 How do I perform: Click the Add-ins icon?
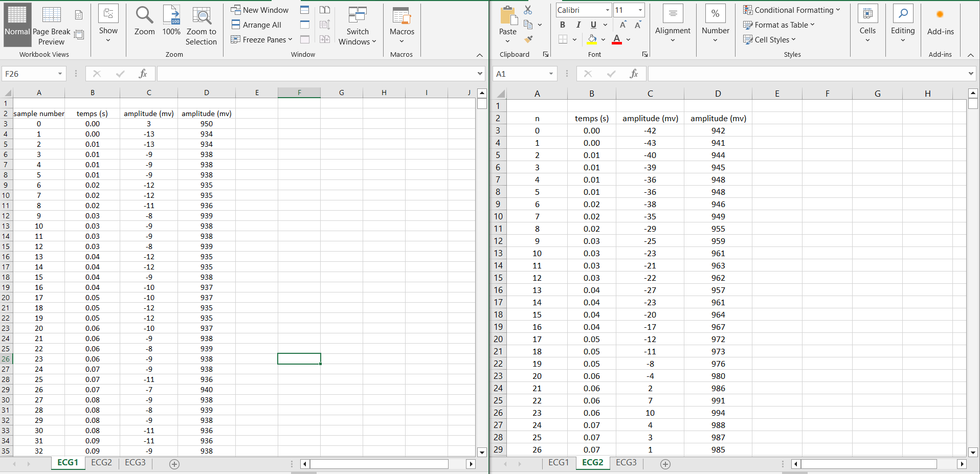click(940, 15)
